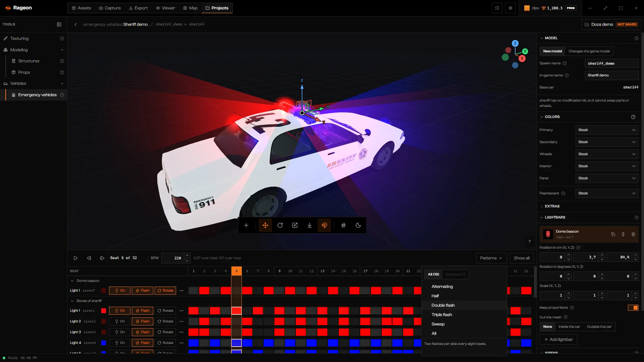This screenshot has height=362, width=644.
Task: Step to the previous beat
Action: [x=89, y=258]
